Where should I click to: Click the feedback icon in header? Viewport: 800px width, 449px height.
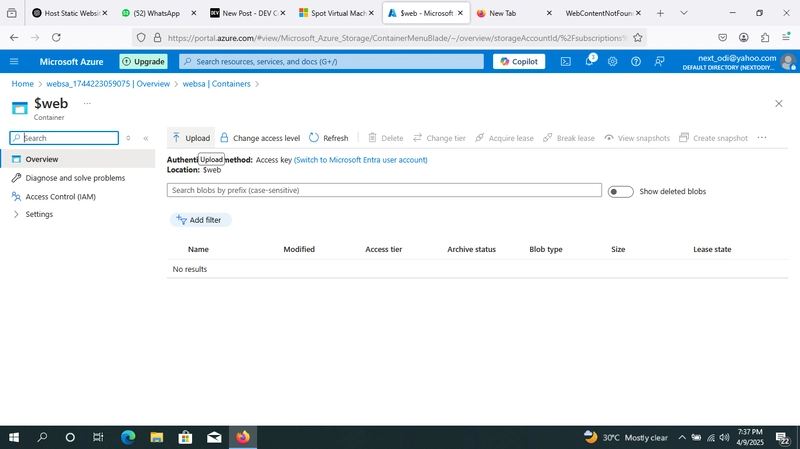coord(659,62)
